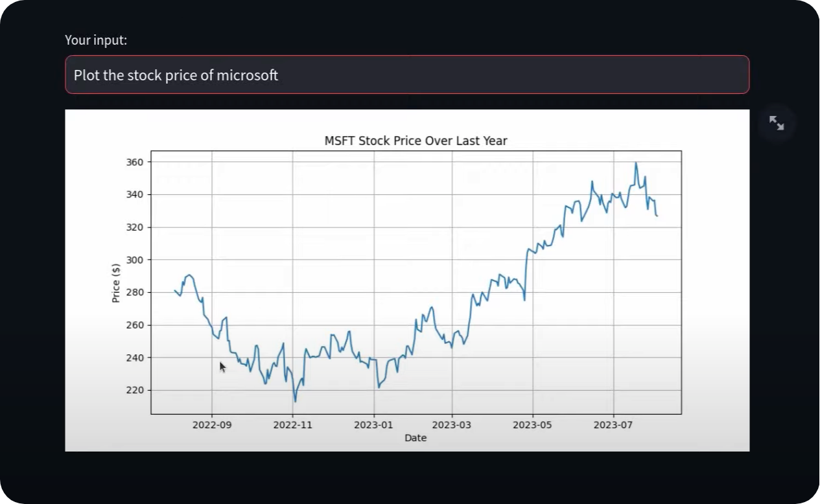Image resolution: width=820 pixels, height=504 pixels.
Task: Select the 2023-05 x-axis tick label
Action: point(532,426)
